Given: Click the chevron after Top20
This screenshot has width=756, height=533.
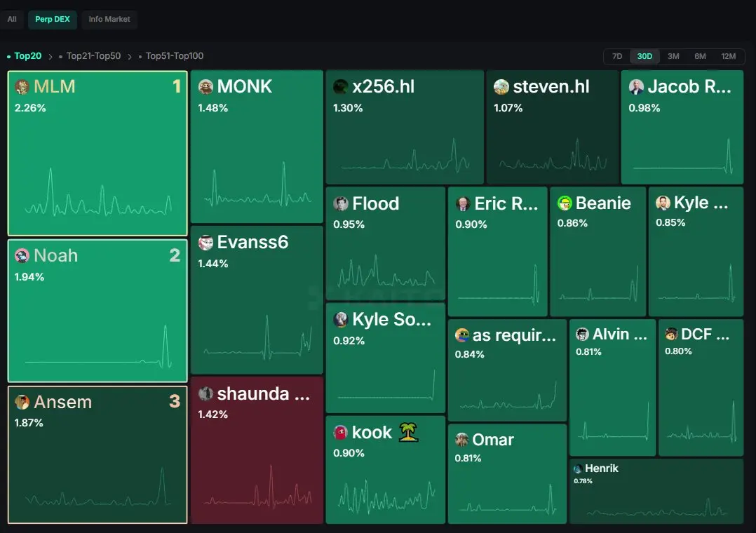Looking at the screenshot, I should coord(50,56).
